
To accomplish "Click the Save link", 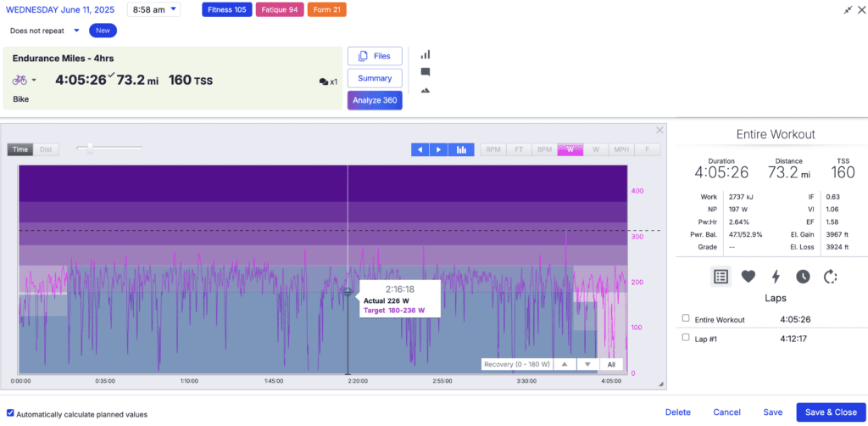I will [773, 412].
